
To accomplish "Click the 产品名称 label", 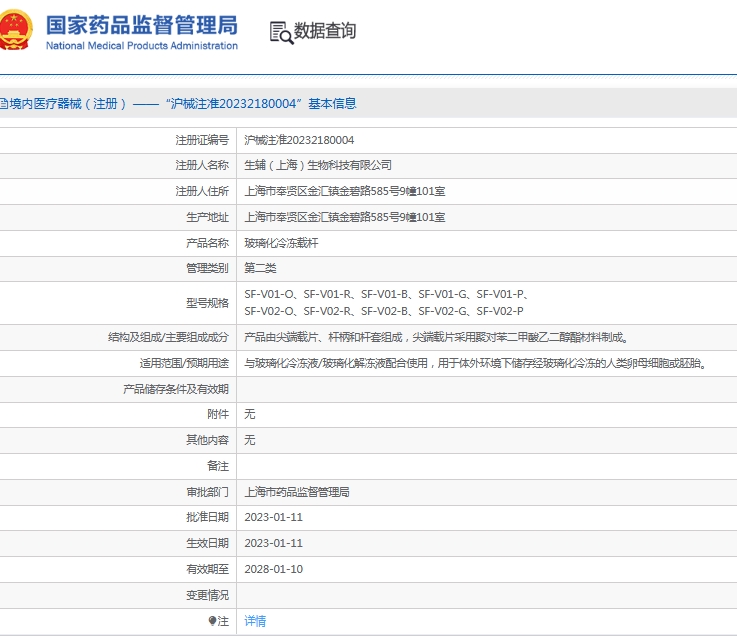I will pos(207,243).
